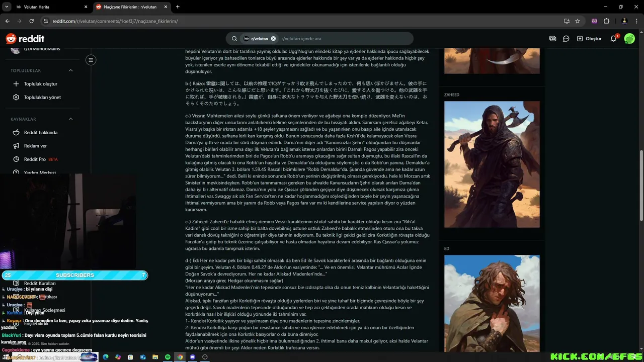Image resolution: width=644 pixels, height=362 pixels.
Task: Click the 'b-) Raizo' paragraph text
Action: tap(307, 93)
